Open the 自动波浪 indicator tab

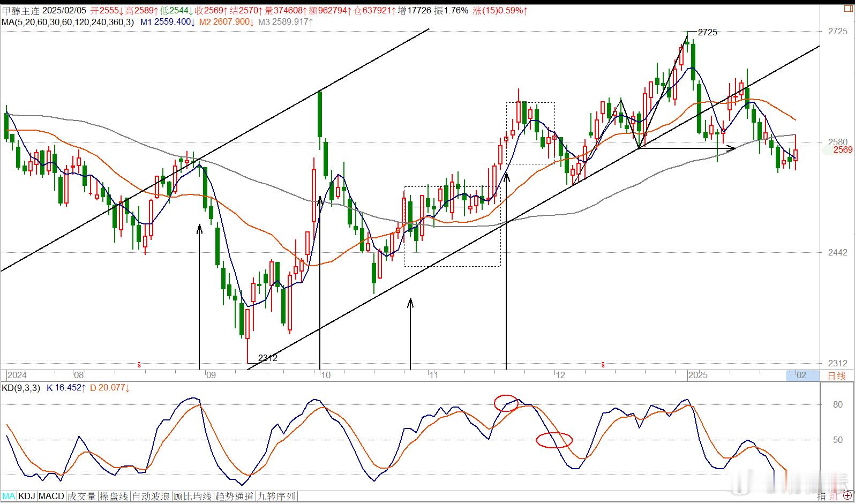(151, 496)
